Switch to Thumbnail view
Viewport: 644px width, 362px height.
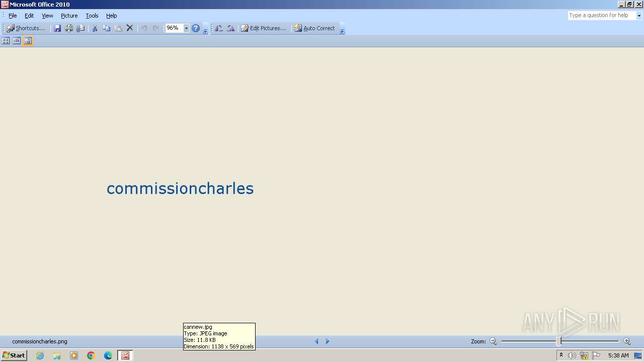(x=6, y=41)
